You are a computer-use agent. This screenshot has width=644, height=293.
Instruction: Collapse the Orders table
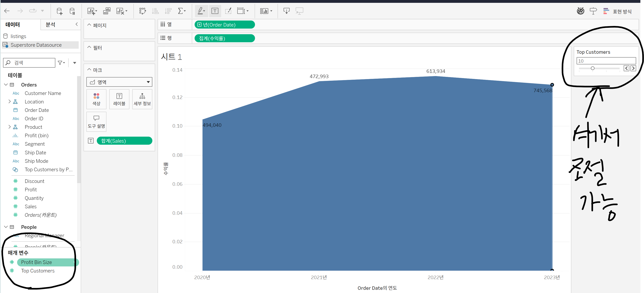click(6, 85)
